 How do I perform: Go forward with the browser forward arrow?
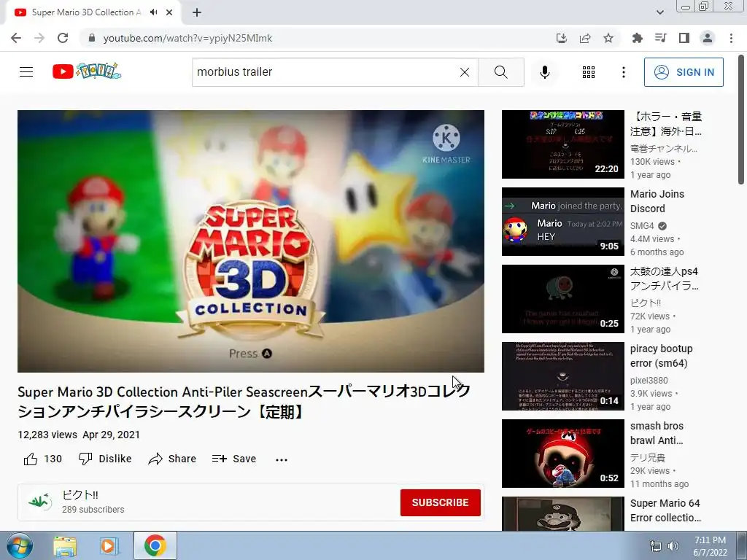(39, 38)
